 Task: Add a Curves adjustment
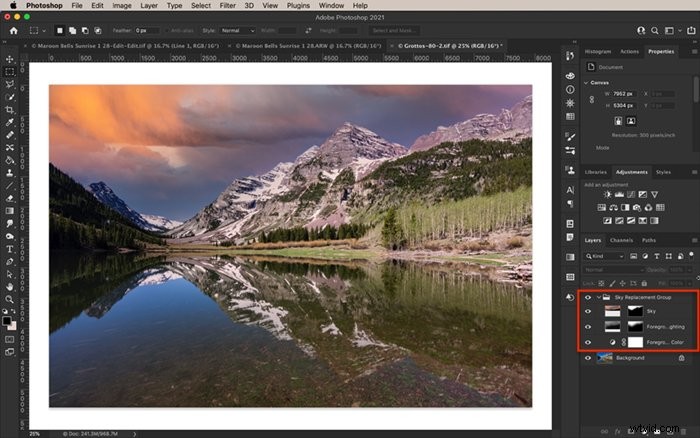[631, 194]
